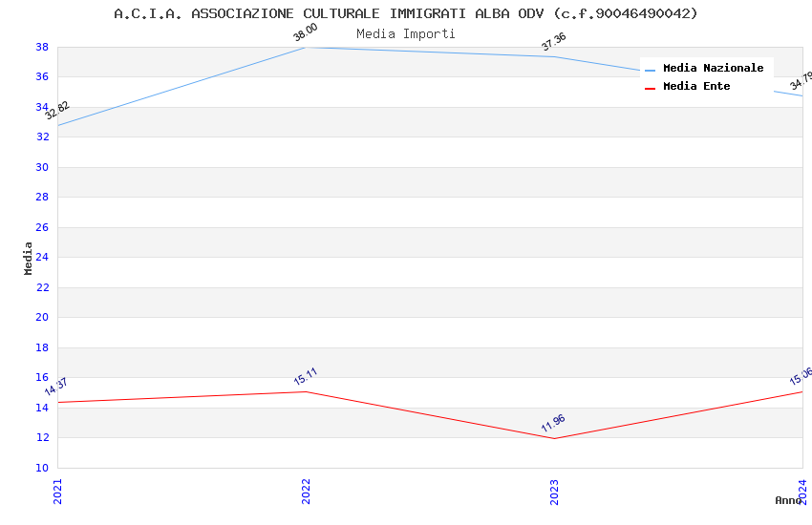Viewport: 812px width, 525px height.
Task: Click the red Media Ente legend swatch
Action: click(650, 89)
